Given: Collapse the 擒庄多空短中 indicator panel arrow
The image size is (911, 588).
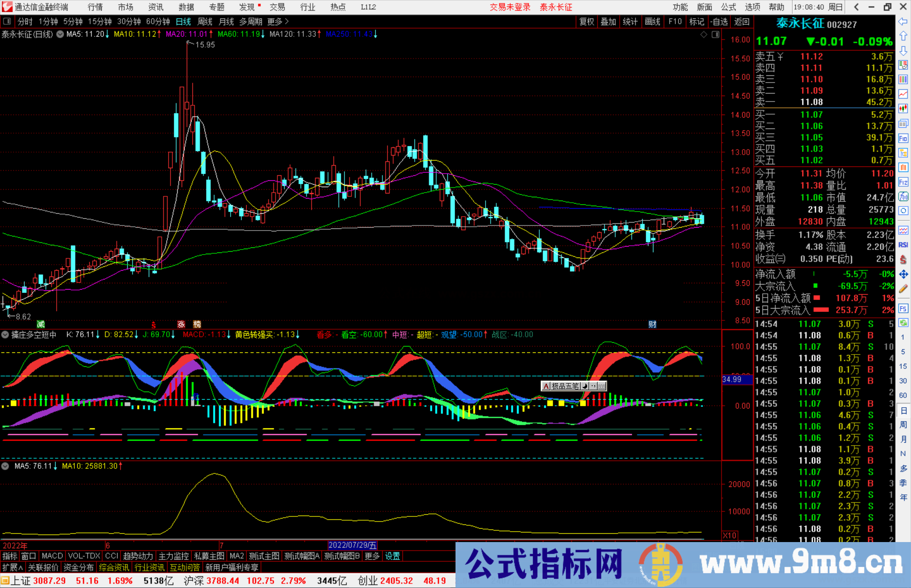Looking at the screenshot, I should click(x=5, y=334).
